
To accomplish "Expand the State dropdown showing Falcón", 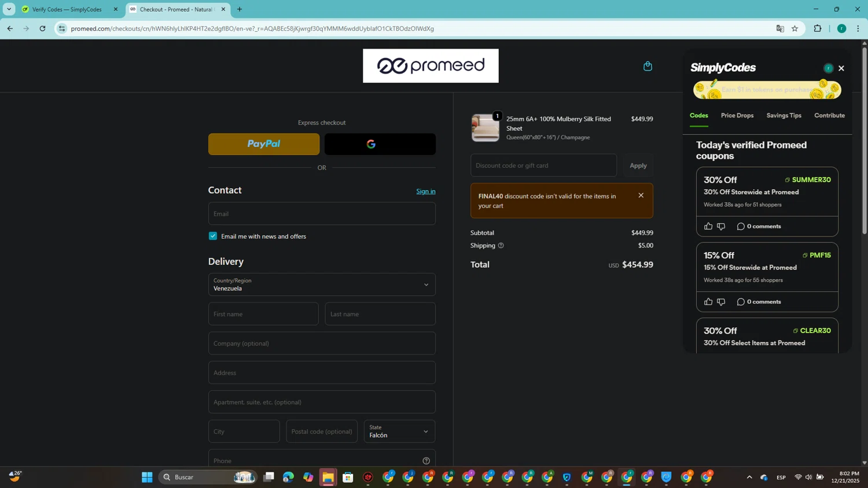I will coord(399,431).
